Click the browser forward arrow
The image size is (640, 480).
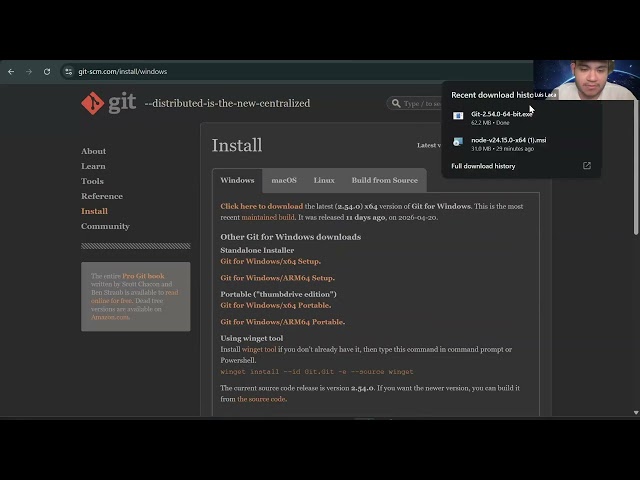click(x=29, y=72)
